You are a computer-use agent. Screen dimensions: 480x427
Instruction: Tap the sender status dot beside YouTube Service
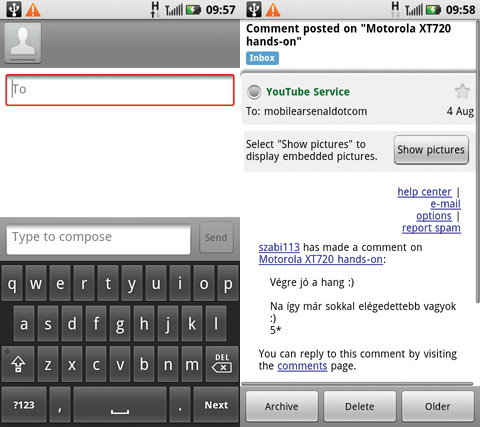click(x=254, y=92)
